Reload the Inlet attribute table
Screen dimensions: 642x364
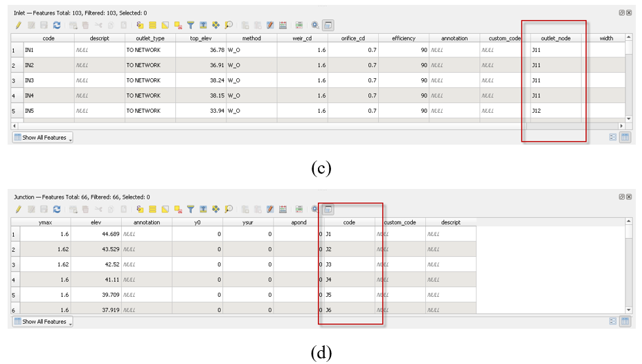coord(56,25)
